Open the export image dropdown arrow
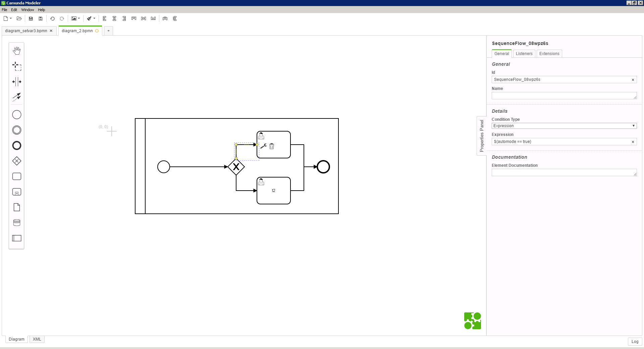This screenshot has height=349, width=644. point(79,18)
